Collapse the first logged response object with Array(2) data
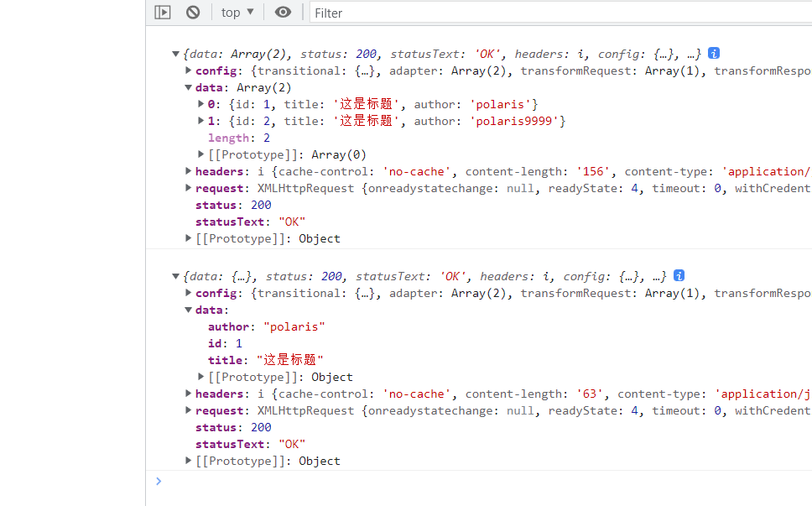812x506 pixels. (x=175, y=54)
